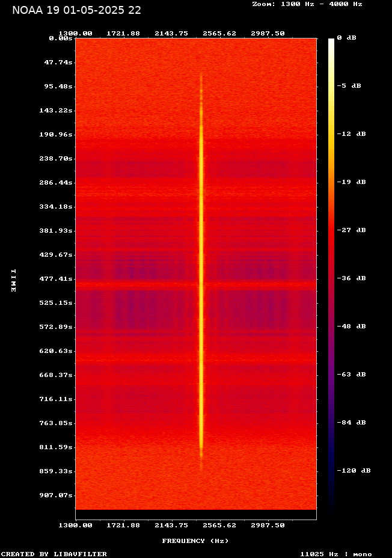
Task: Select the 2987.50 label on the lower frequency axis
Action: 268,526
